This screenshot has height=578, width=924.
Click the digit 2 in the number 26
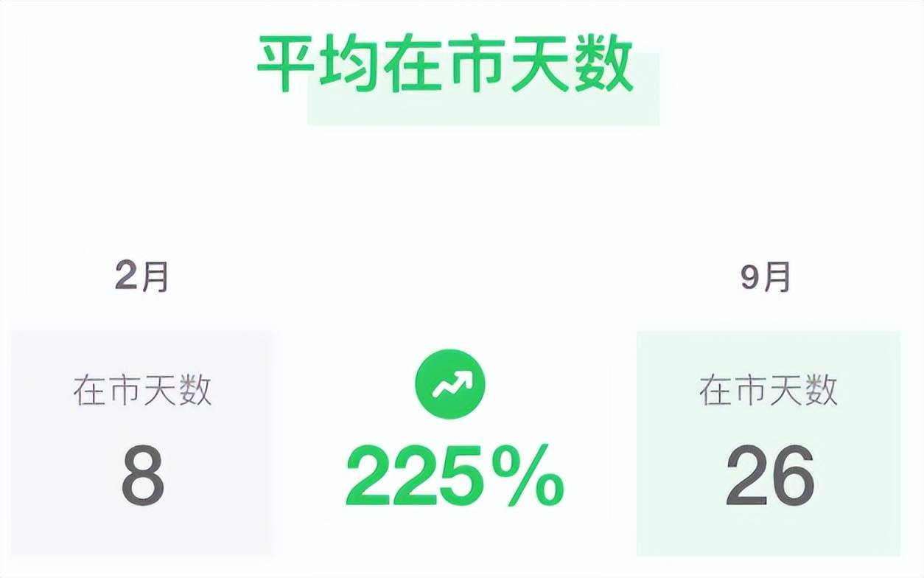pyautogui.click(x=746, y=477)
